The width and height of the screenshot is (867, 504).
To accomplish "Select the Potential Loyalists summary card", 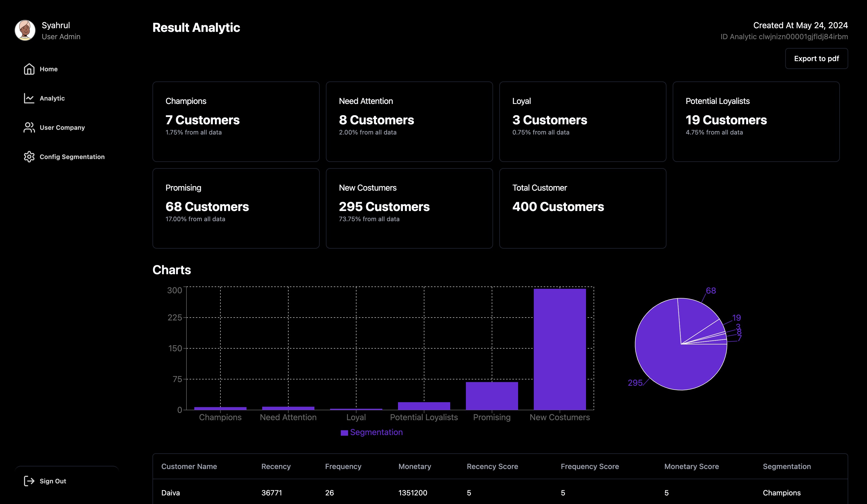I will [756, 121].
